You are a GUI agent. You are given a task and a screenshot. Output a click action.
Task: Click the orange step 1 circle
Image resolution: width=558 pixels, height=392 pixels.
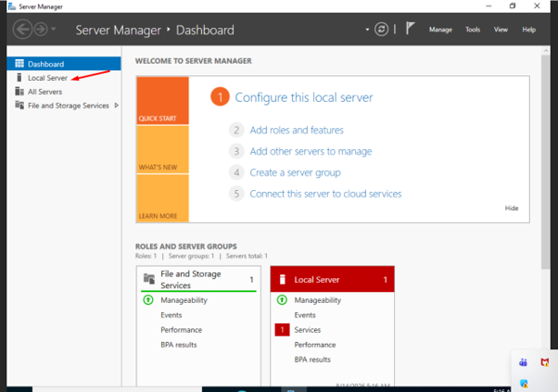pos(220,96)
